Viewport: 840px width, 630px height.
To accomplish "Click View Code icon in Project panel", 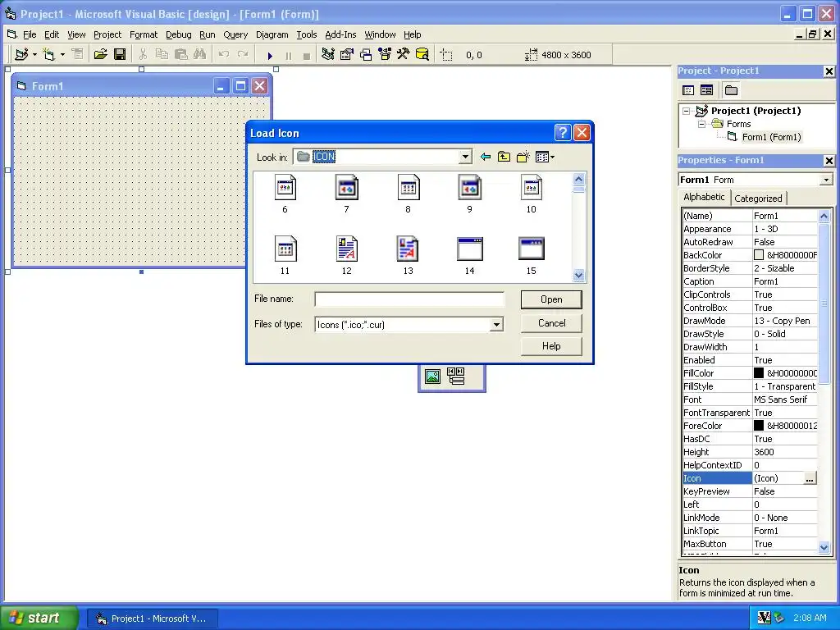I will [688, 90].
